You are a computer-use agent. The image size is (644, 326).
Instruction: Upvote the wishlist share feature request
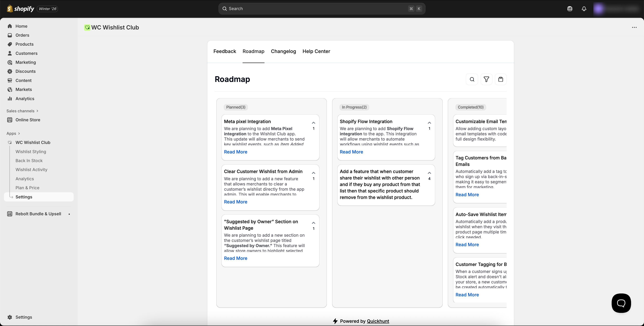click(x=429, y=173)
